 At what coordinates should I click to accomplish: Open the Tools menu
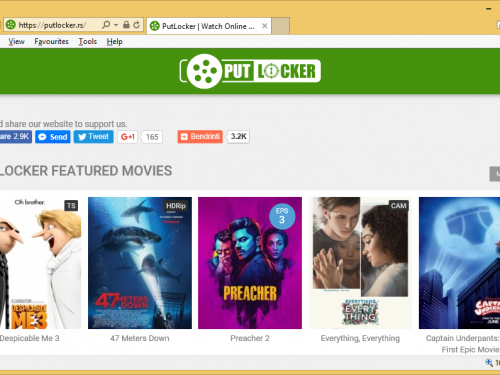(x=88, y=42)
